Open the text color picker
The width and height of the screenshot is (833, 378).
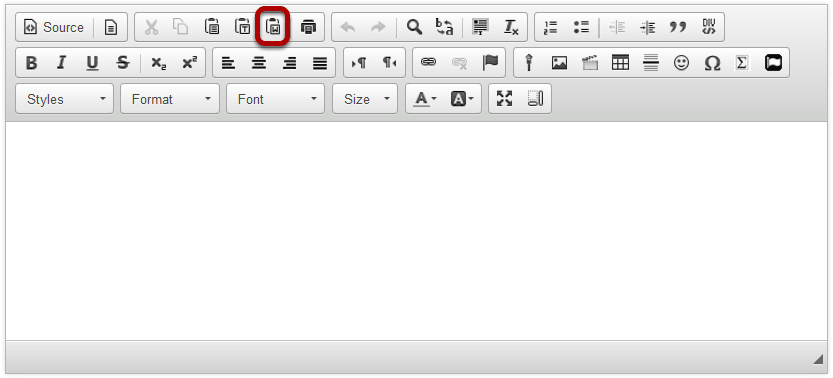click(x=425, y=99)
